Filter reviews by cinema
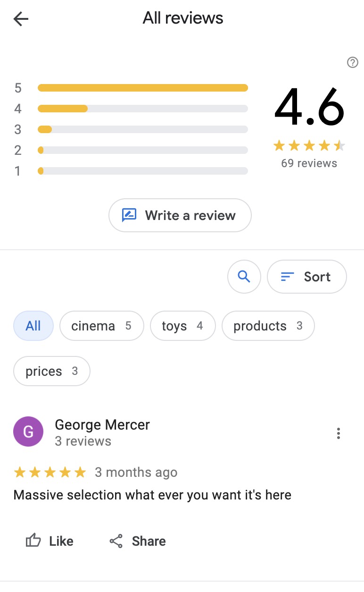 coord(101,326)
